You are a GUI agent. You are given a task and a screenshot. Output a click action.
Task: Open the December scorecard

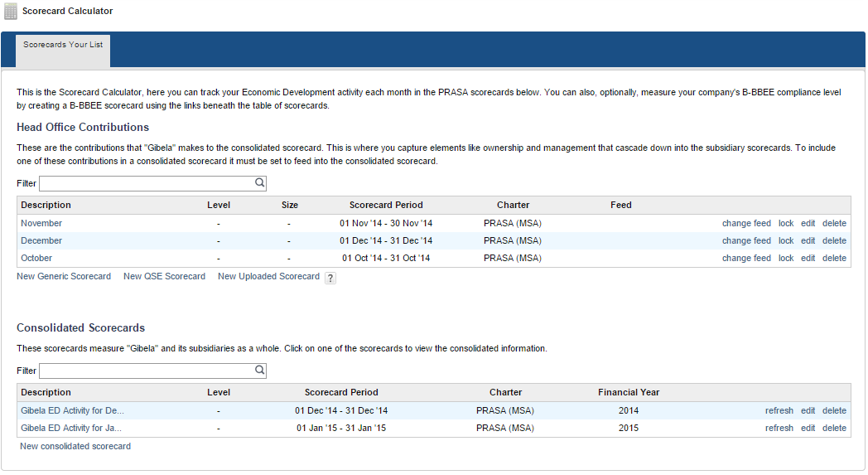(41, 240)
